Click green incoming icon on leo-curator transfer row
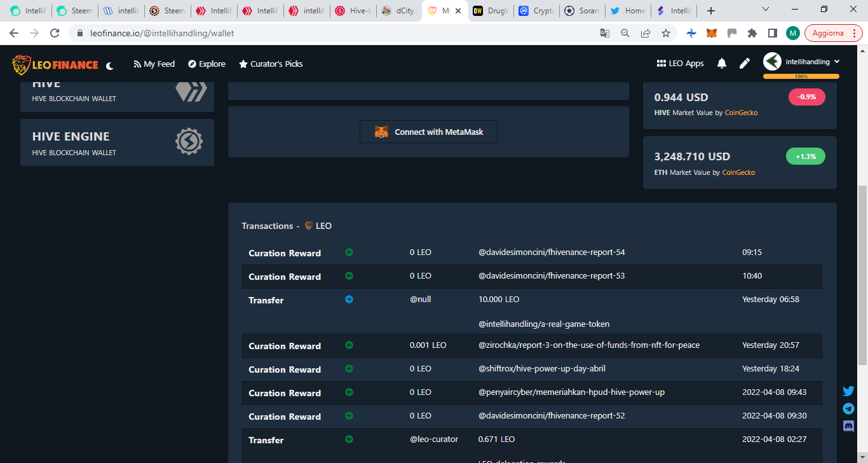 pos(349,439)
